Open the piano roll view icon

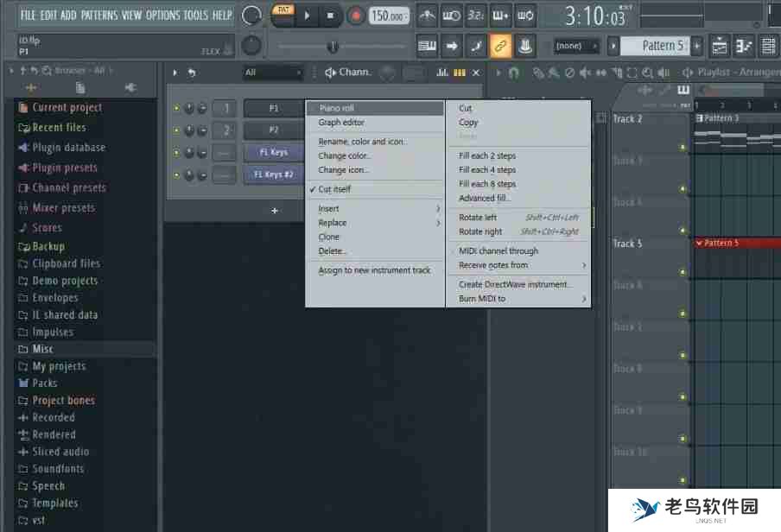[744, 47]
